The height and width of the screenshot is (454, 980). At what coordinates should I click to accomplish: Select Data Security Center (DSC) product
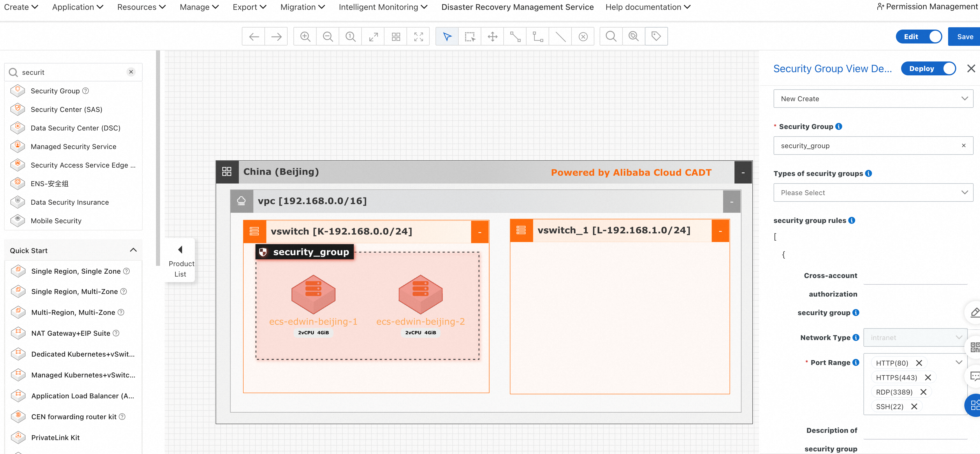(x=75, y=128)
